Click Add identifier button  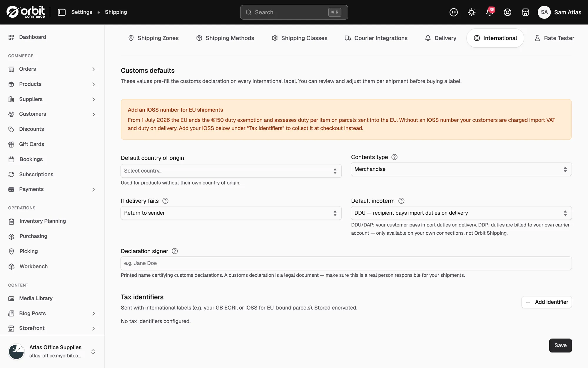[x=547, y=302]
